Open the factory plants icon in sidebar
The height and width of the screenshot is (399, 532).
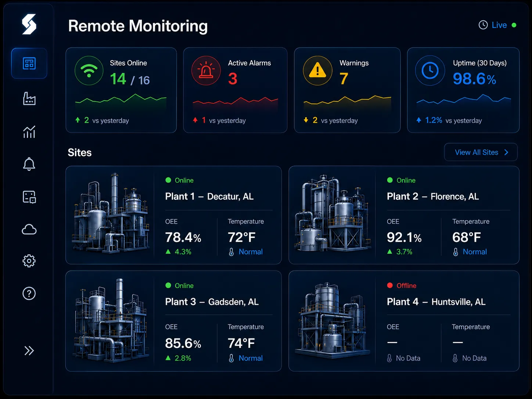pos(29,98)
